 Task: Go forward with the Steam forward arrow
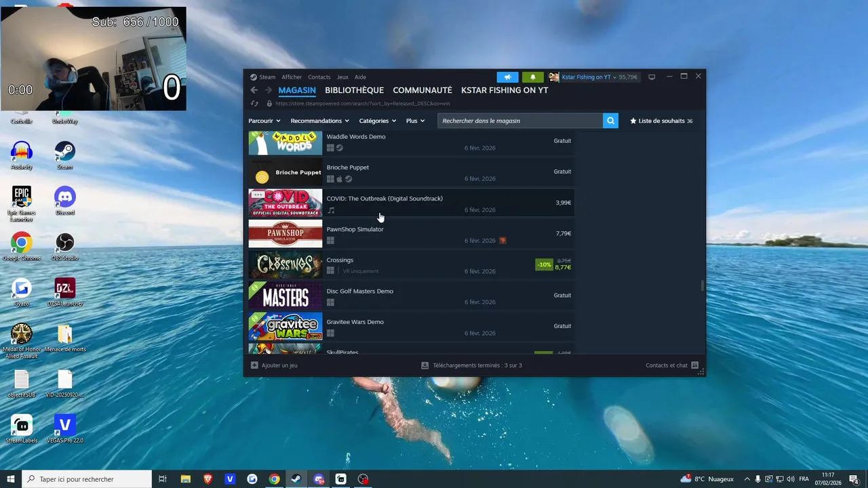269,90
